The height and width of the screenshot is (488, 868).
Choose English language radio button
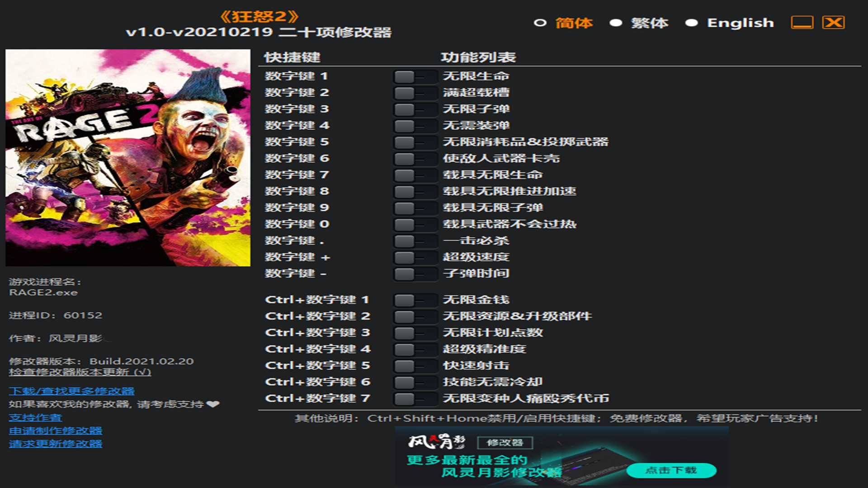[691, 23]
